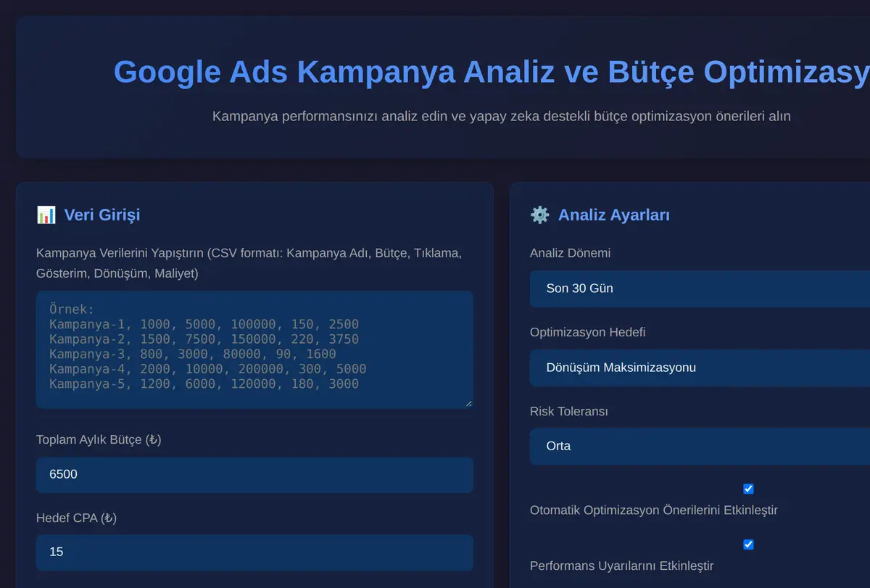Viewport: 870px width, 588px height.
Task: Enable Otomatik Optimizasyon Önerilerini checkbox
Action: pos(748,489)
